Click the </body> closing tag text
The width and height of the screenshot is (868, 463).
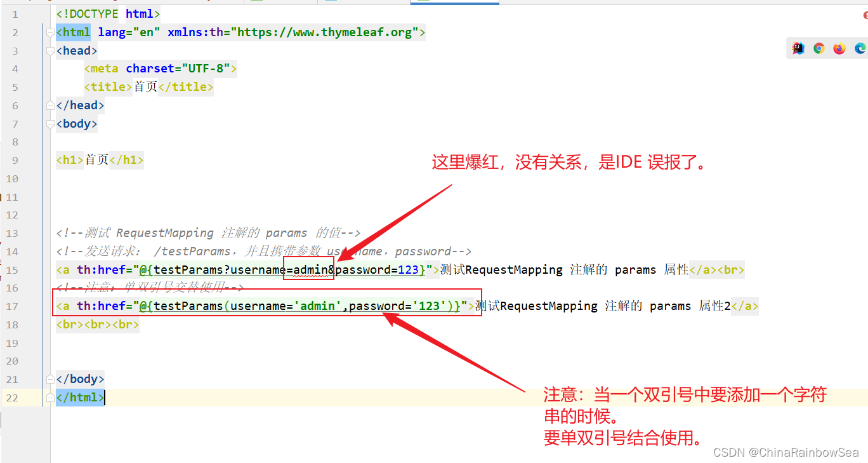click(80, 379)
